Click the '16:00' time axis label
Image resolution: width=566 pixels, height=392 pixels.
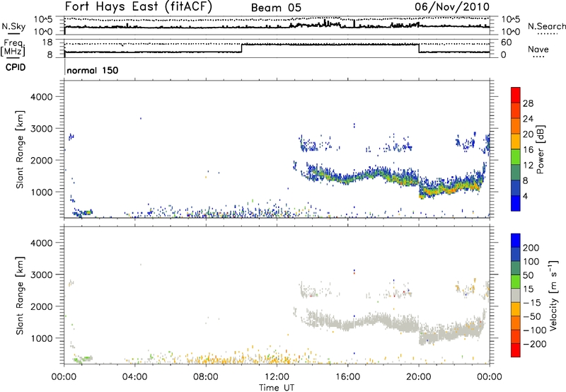pyautogui.click(x=347, y=377)
